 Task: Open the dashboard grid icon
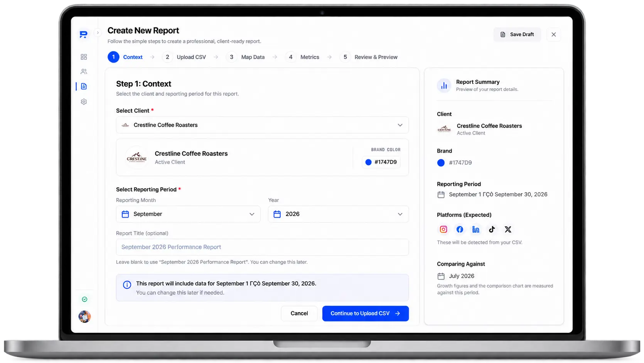coord(84,57)
